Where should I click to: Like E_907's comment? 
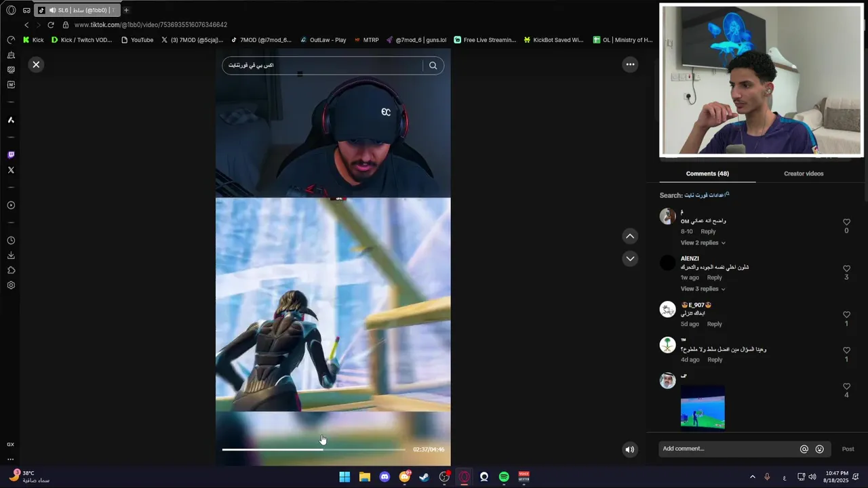[846, 315]
